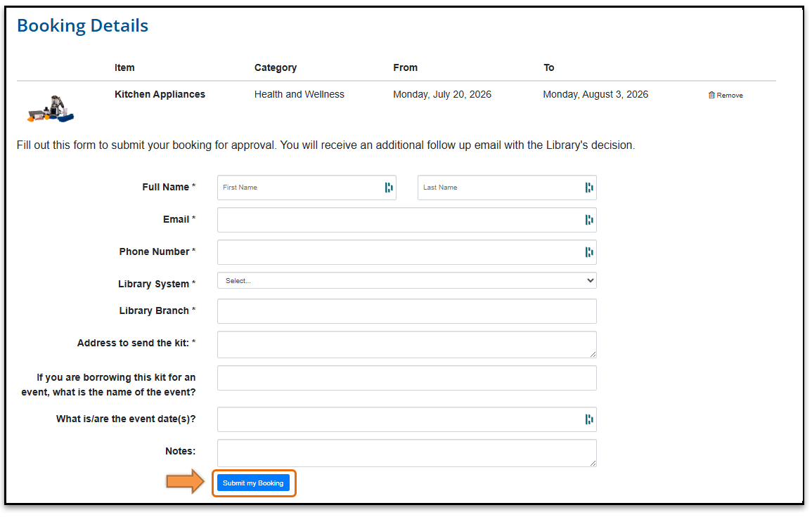Screen dimensions: 812x517
Task: Click the Kitchen Appliances thumbnail image
Action: (51, 109)
